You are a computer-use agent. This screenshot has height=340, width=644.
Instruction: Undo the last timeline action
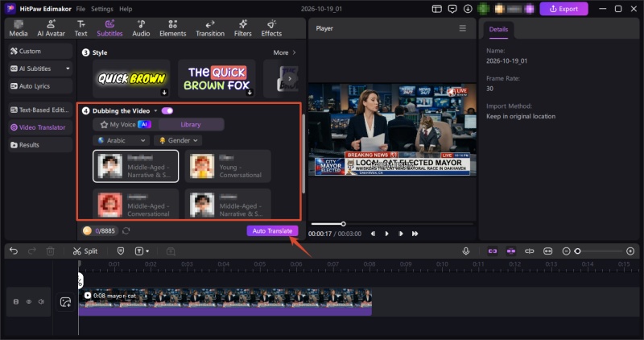point(14,251)
